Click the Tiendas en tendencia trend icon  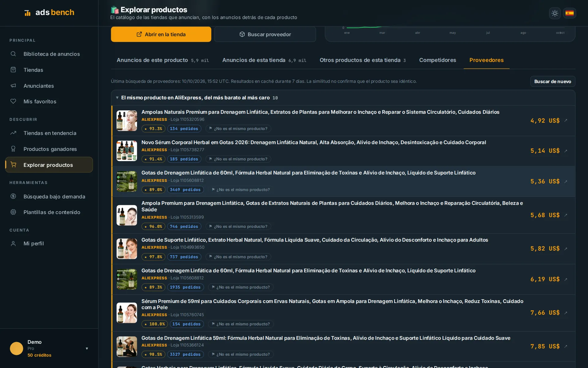click(x=13, y=133)
